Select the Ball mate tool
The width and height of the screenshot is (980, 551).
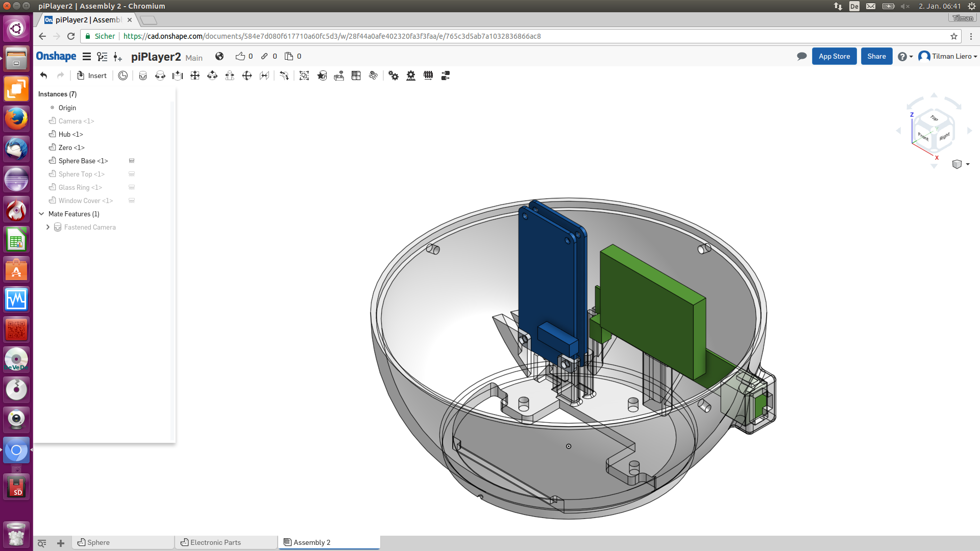coord(247,76)
